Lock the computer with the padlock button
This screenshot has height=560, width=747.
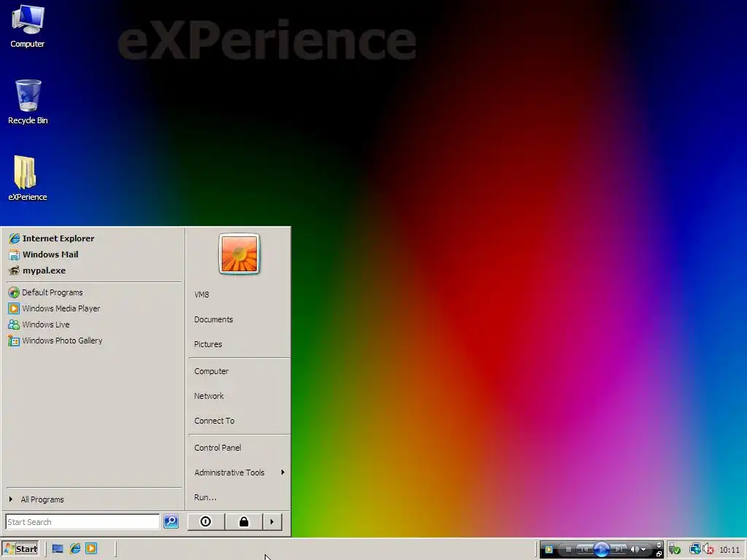pyautogui.click(x=244, y=522)
